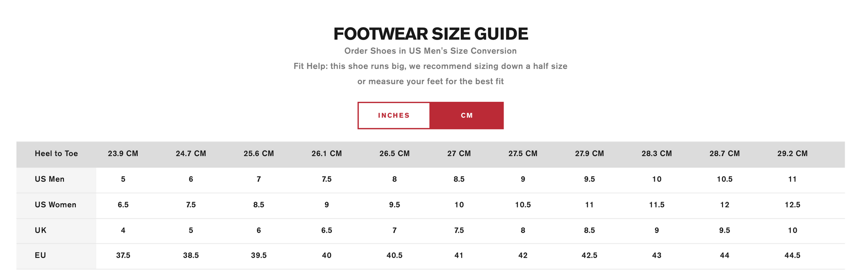Click the 26.1 CM column header

click(326, 154)
